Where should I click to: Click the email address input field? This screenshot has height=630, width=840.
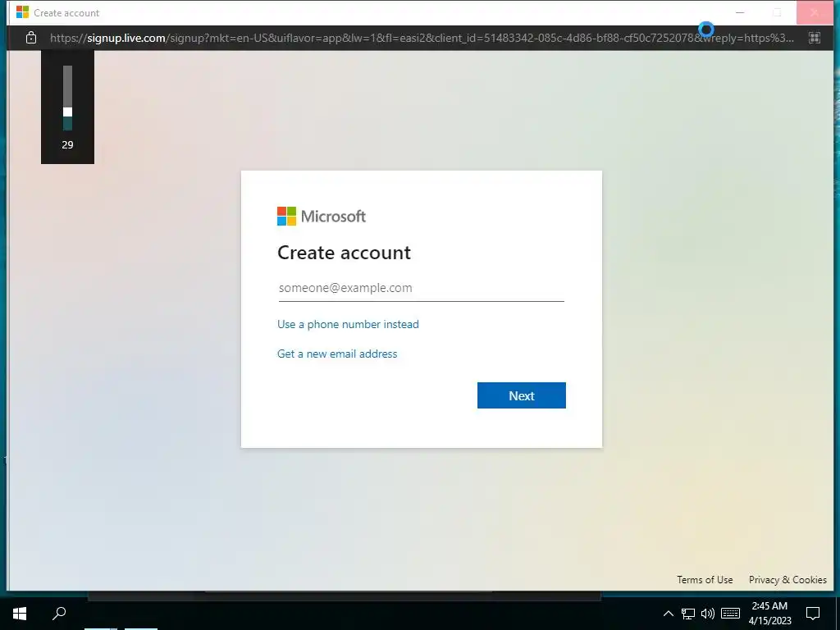coord(421,288)
